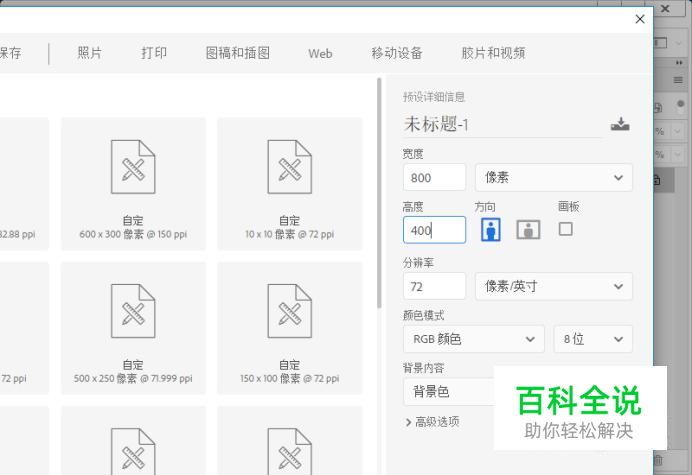Choose the 10 x 10 像素 preset
The width and height of the screenshot is (692, 475).
tap(290, 184)
